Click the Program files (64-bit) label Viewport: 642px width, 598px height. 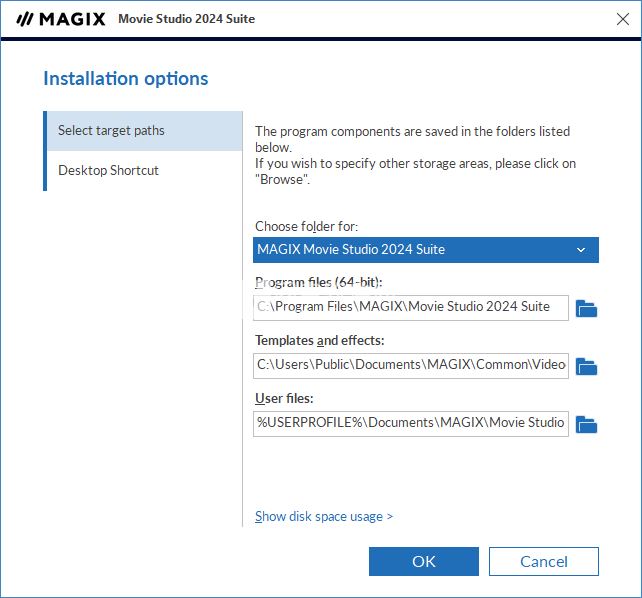318,283
